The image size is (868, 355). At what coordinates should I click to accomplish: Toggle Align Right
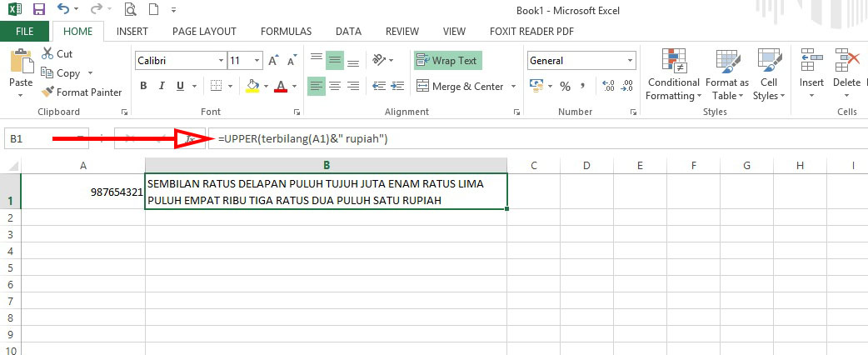[x=353, y=86]
